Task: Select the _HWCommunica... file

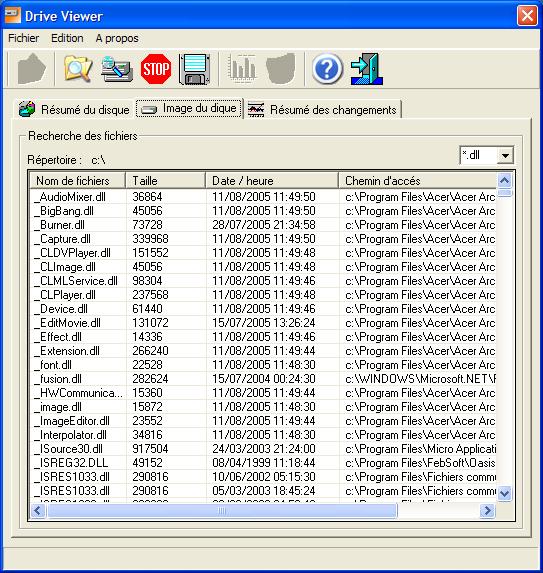Action: pos(79,393)
